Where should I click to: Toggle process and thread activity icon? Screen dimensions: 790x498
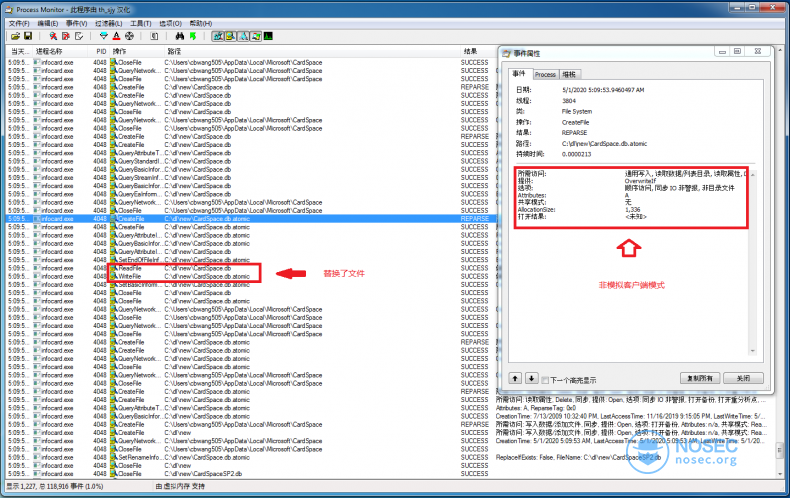tap(256, 36)
